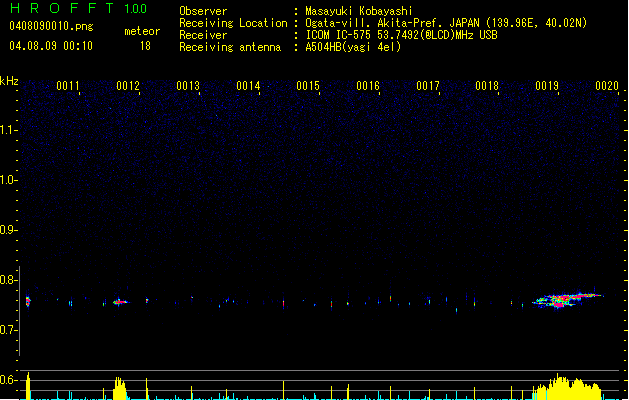Click the Receiving Location label
Image resolution: width=629 pixels, height=400 pixels.
click(x=233, y=23)
